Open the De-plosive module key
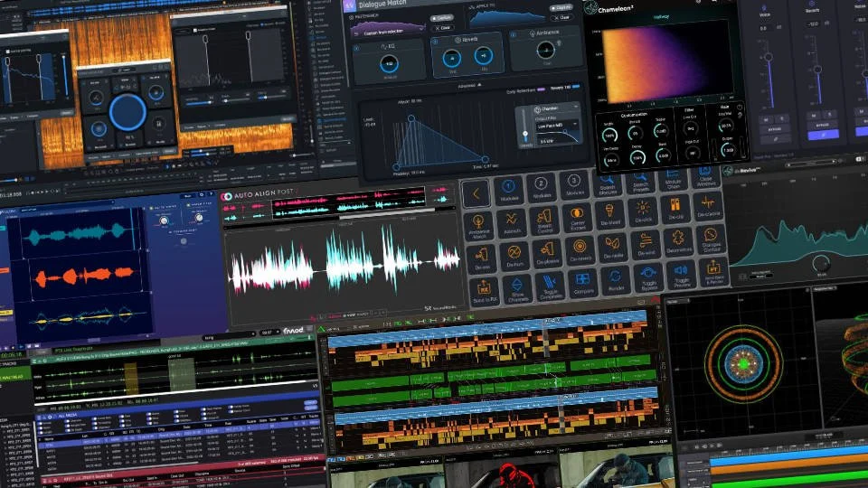Viewport: 868px width, 488px height. (x=547, y=252)
